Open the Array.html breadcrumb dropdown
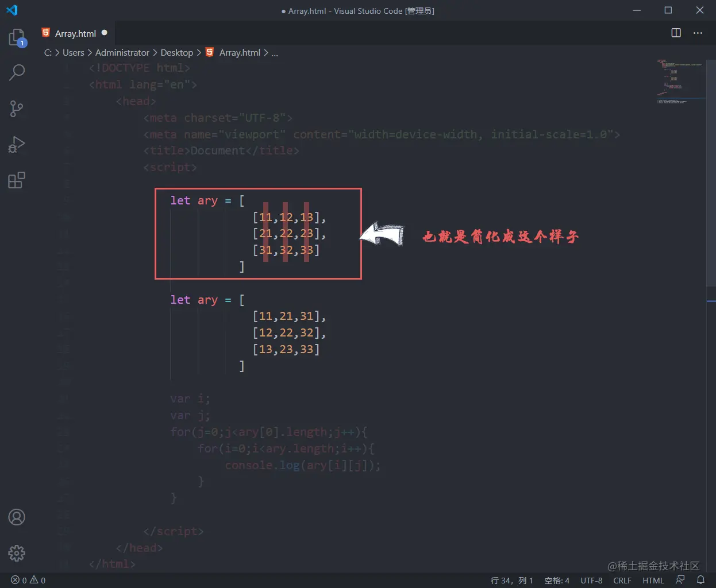The image size is (716, 588). click(x=233, y=52)
